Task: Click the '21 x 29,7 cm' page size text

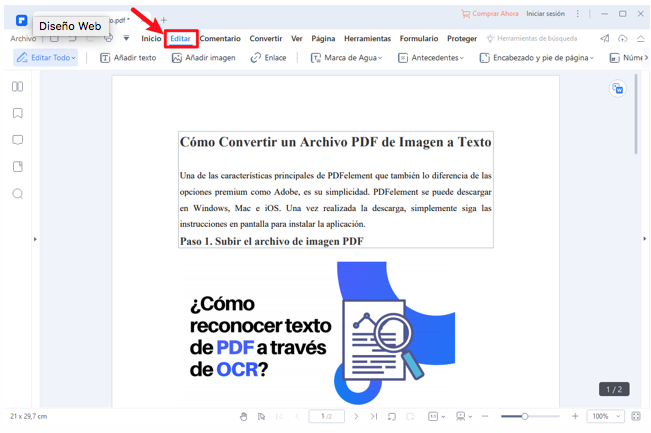Action: coord(29,416)
